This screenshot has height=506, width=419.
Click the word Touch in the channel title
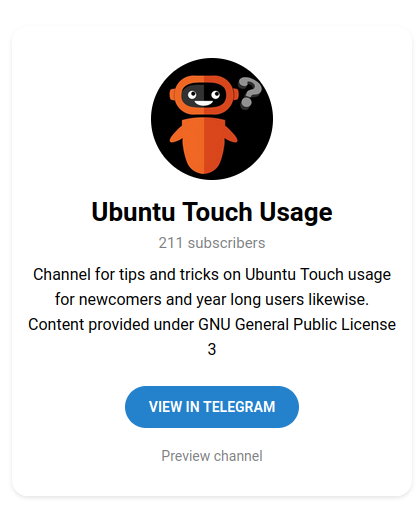pyautogui.click(x=217, y=212)
